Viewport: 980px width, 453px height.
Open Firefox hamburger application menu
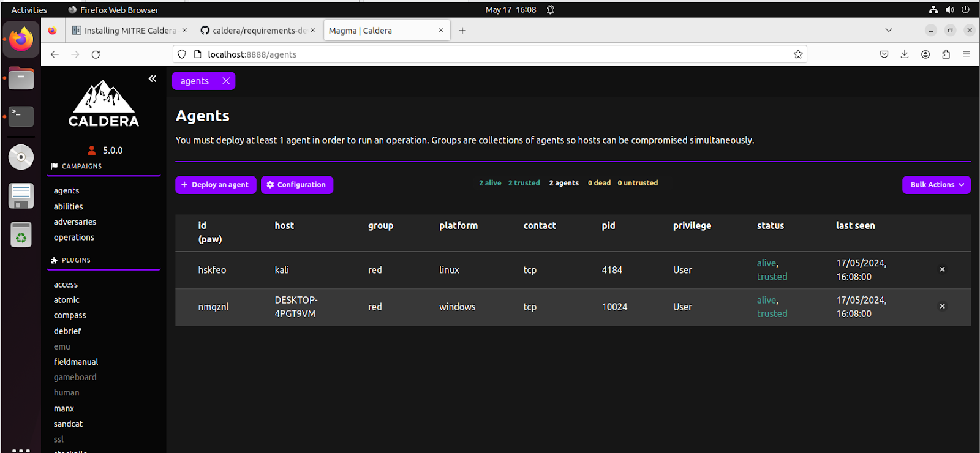967,54
